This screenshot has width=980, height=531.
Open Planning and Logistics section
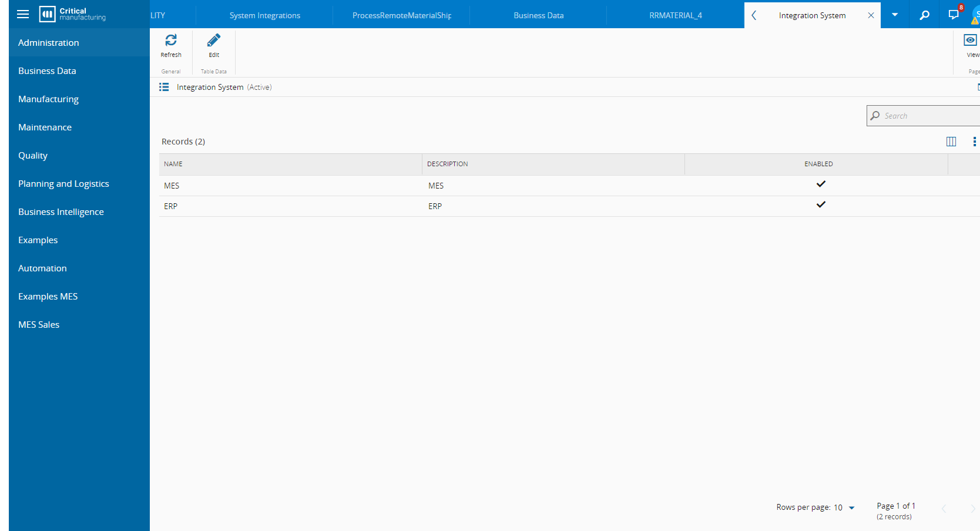[x=79, y=183]
